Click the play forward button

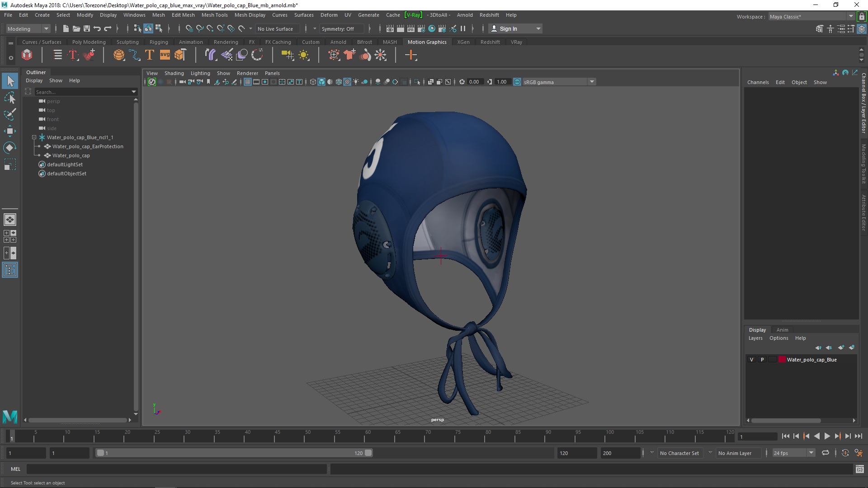[827, 436]
